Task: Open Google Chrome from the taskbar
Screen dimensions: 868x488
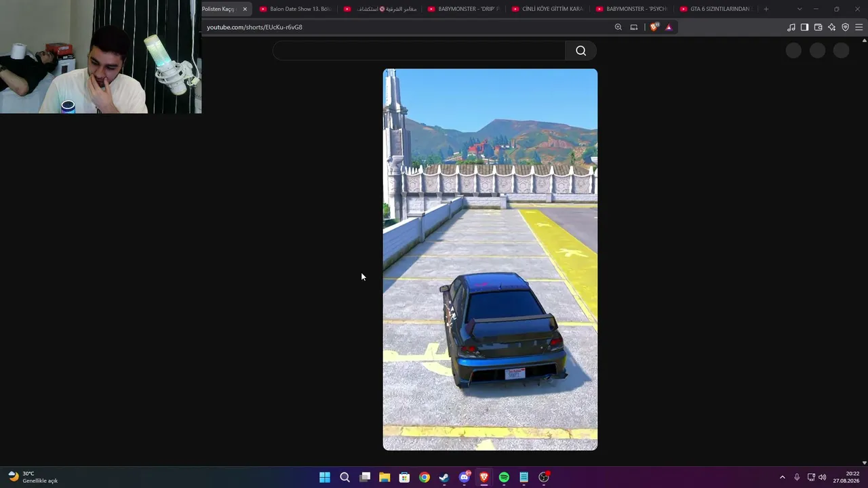Action: coord(425,477)
